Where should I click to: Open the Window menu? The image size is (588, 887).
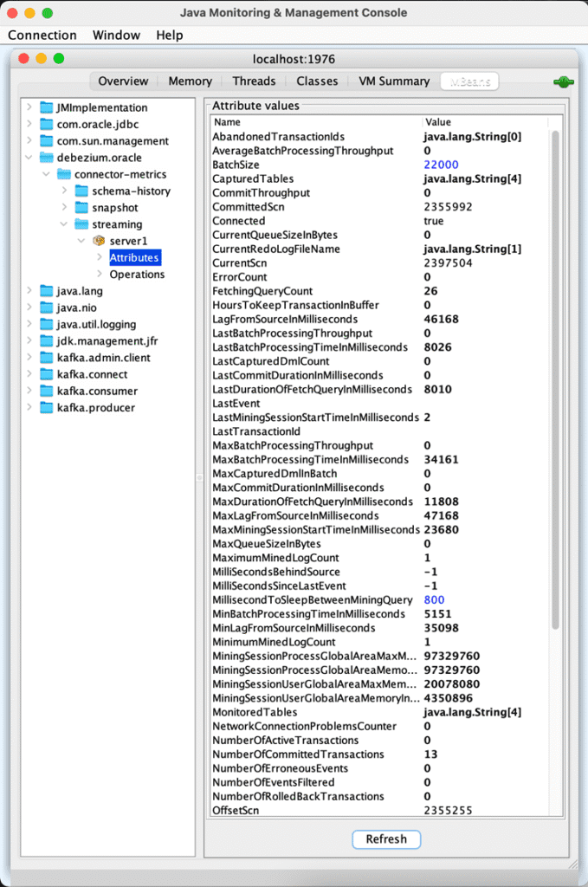[116, 35]
